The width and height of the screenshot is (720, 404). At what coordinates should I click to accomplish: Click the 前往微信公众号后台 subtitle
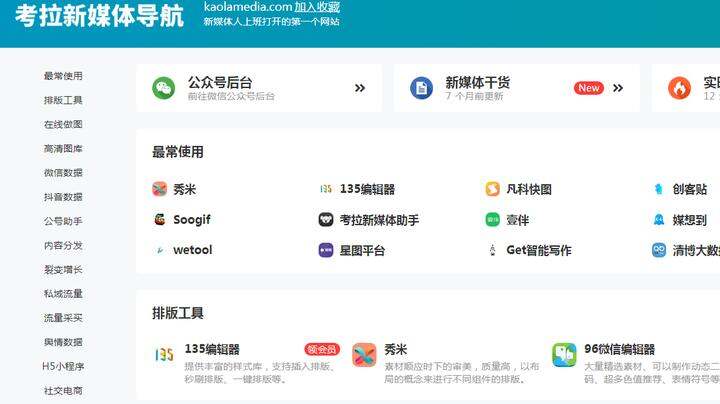[x=231, y=96]
